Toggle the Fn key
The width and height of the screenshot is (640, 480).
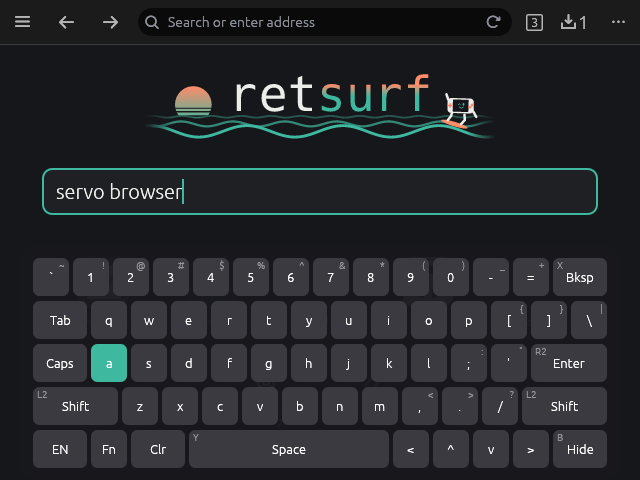(109, 449)
